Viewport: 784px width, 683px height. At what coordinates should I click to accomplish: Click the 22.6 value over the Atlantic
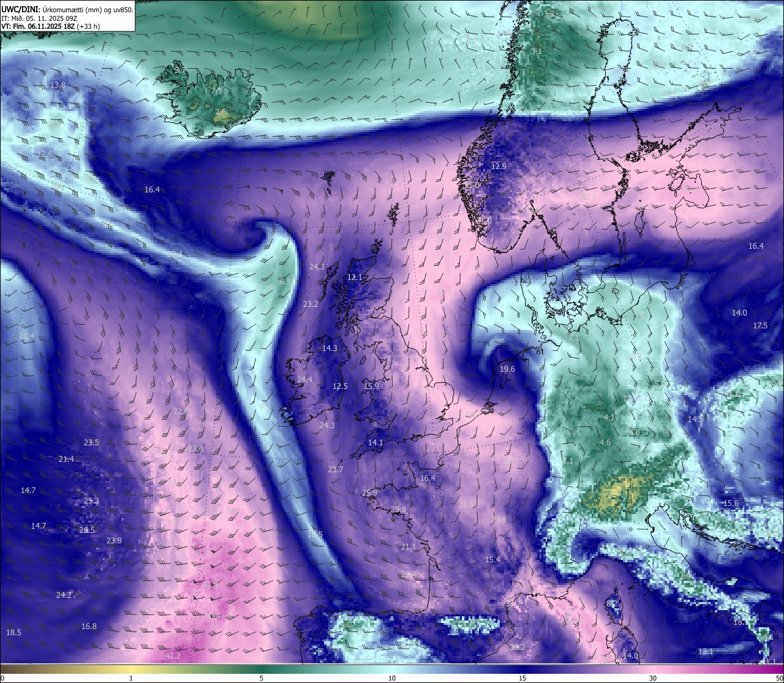(x=181, y=412)
